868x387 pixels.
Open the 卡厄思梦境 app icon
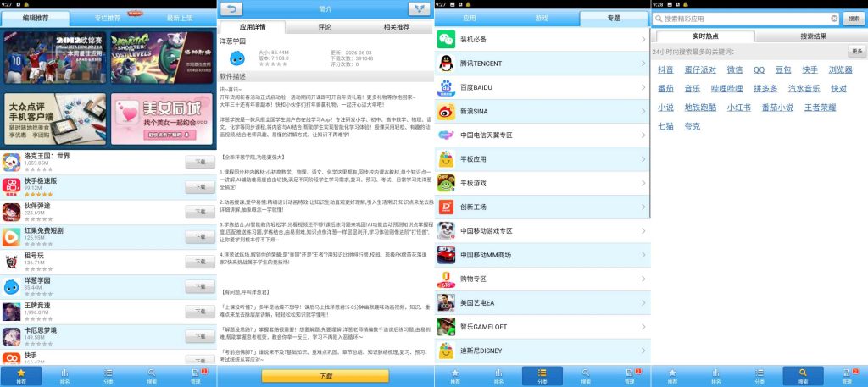click(12, 337)
